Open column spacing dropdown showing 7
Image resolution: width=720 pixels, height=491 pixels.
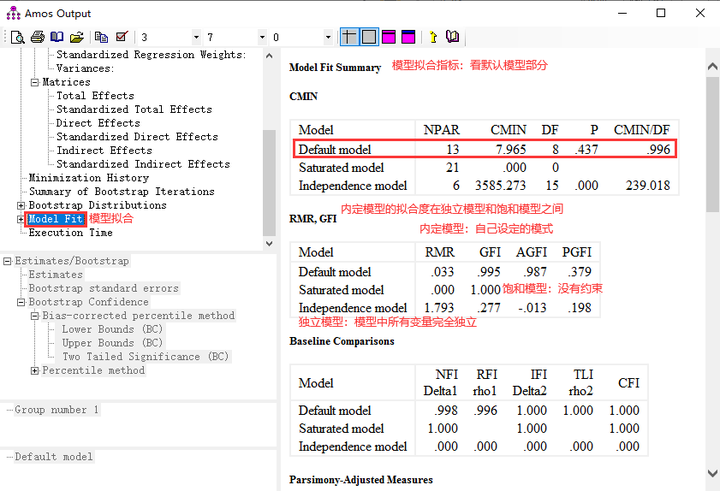262,37
